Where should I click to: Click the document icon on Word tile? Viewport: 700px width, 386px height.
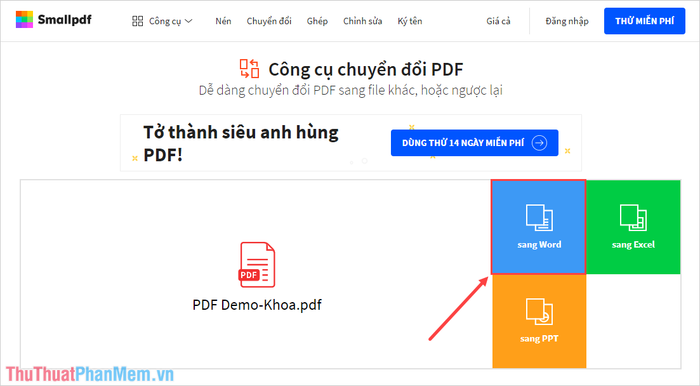point(539,217)
